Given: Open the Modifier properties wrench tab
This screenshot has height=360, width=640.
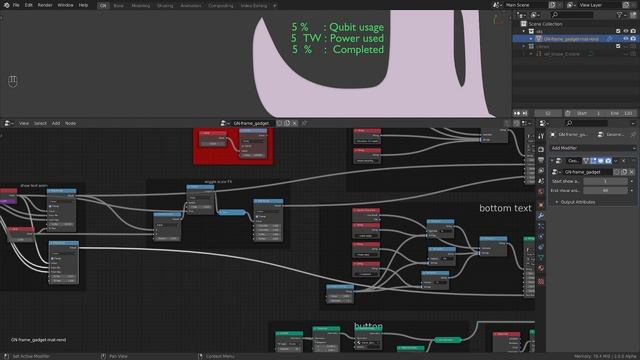Looking at the screenshot, I should pos(541,216).
